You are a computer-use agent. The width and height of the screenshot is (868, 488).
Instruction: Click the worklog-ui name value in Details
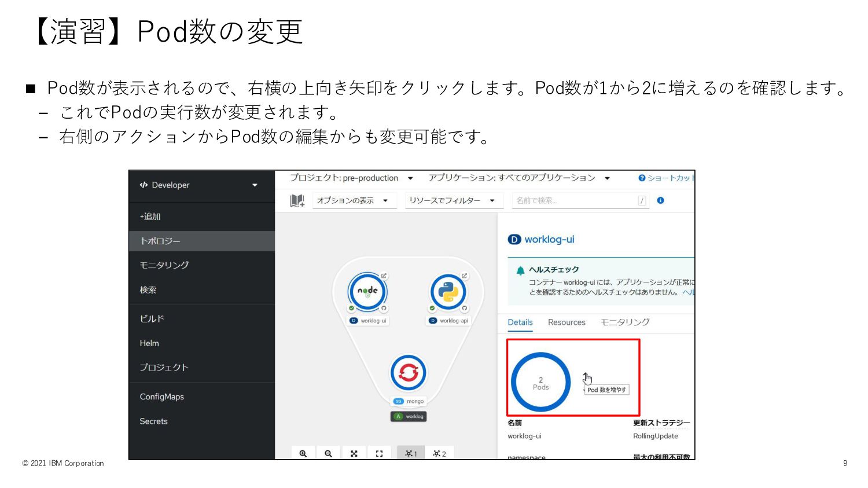click(524, 436)
